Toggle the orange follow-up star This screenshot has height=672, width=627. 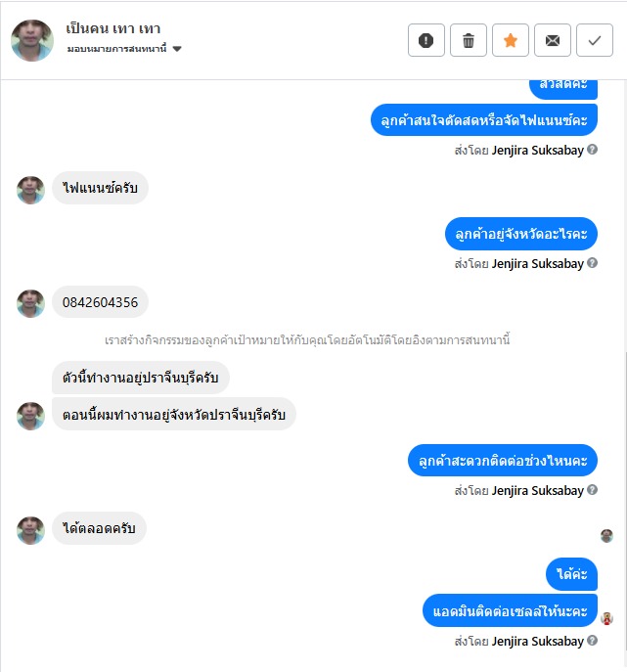point(510,41)
